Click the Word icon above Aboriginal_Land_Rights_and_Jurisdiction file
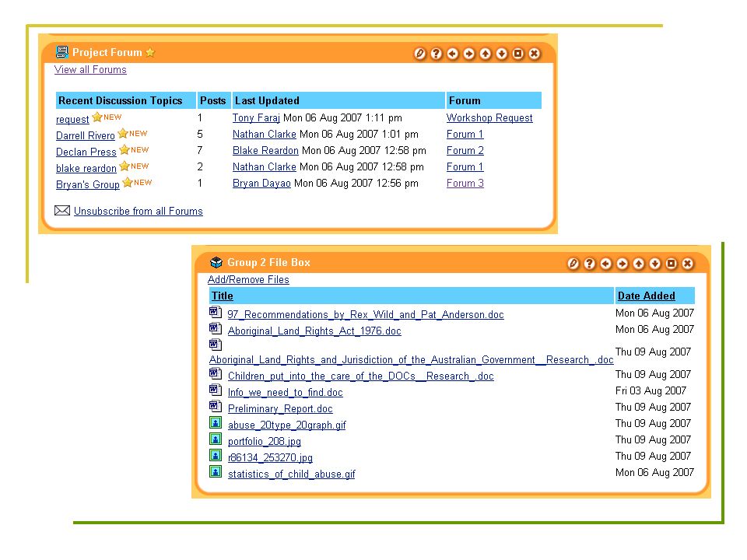 click(x=216, y=345)
